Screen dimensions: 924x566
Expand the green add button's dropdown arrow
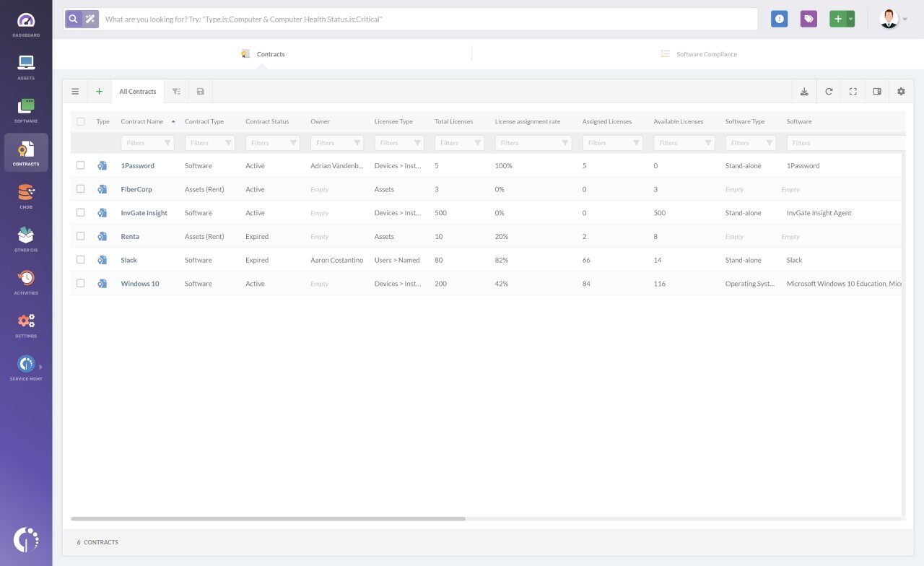849,19
